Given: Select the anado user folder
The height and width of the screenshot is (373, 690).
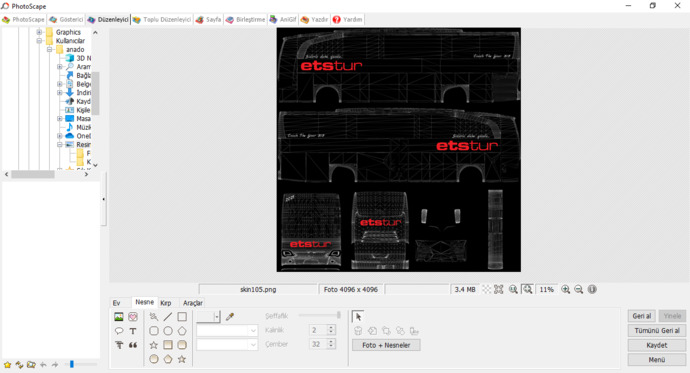Looking at the screenshot, I should pyautogui.click(x=75, y=49).
